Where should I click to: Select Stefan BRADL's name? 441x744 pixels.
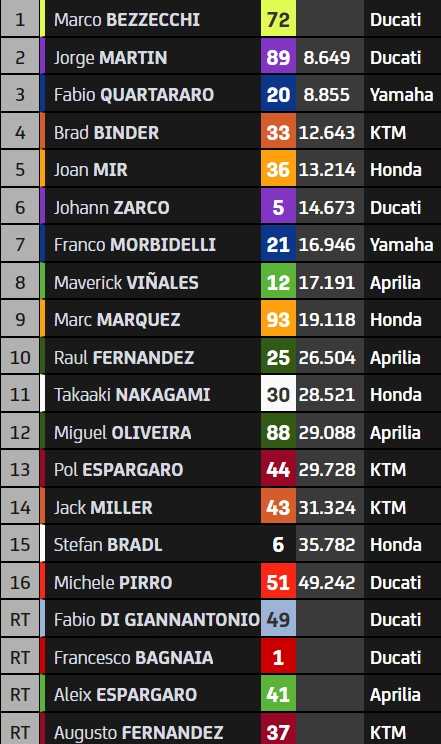pos(108,545)
